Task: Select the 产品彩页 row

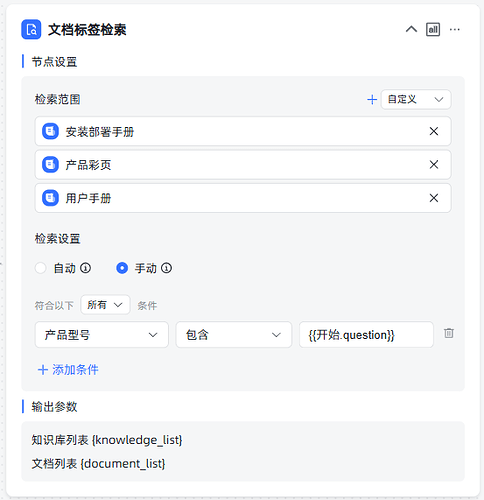Action: click(x=243, y=164)
